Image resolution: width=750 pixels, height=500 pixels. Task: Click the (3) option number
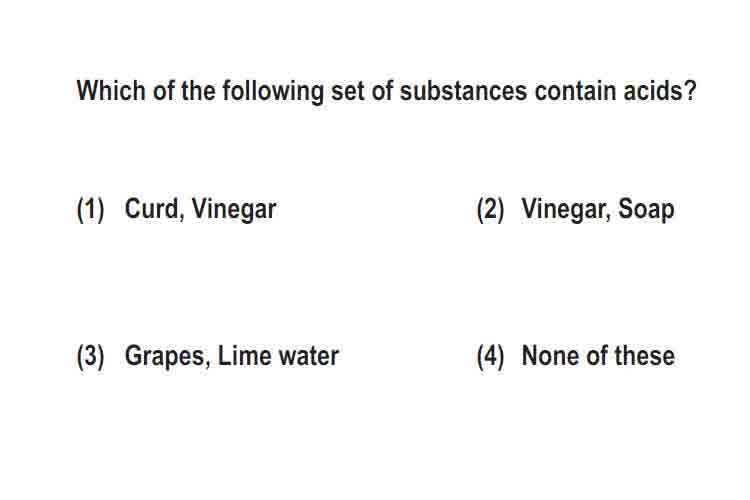[90, 356]
